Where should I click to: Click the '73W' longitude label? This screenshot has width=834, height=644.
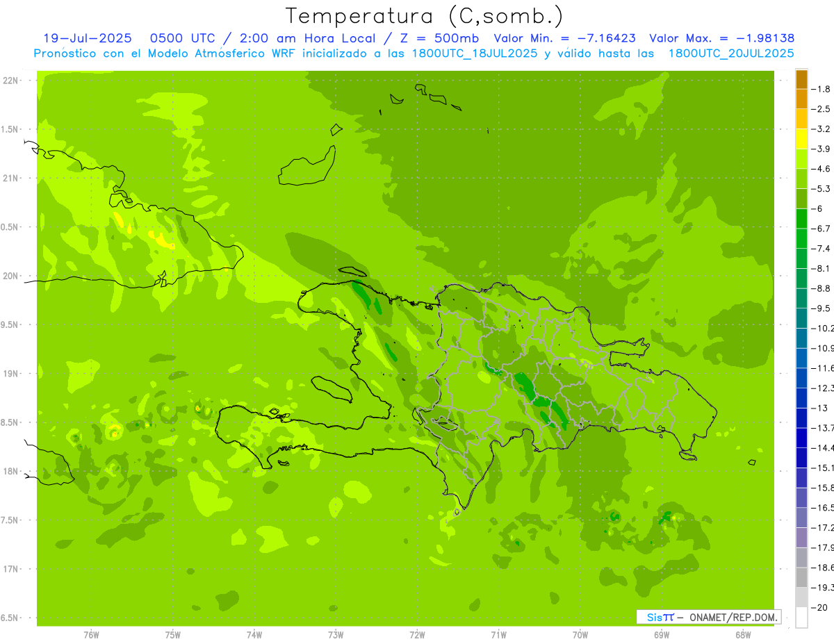click(x=336, y=635)
